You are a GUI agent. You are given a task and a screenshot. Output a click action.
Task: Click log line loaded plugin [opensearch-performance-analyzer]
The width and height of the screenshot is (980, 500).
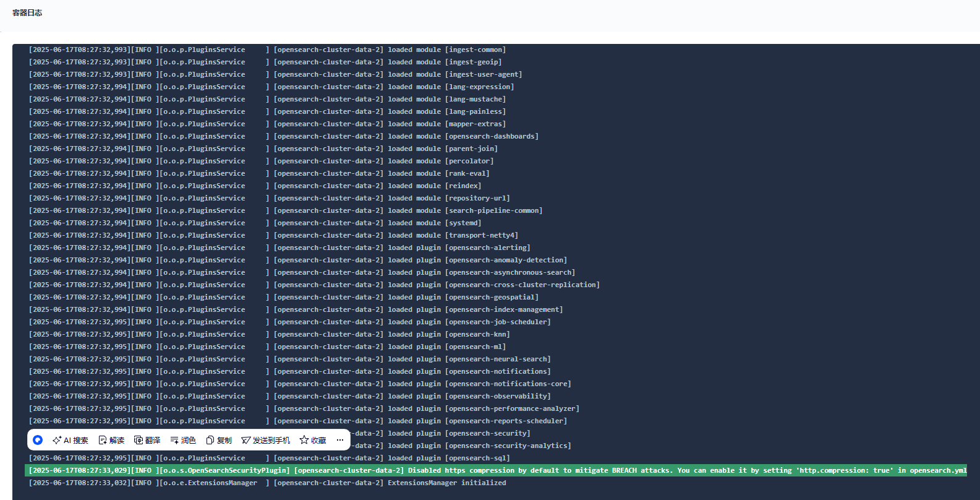(x=304, y=408)
